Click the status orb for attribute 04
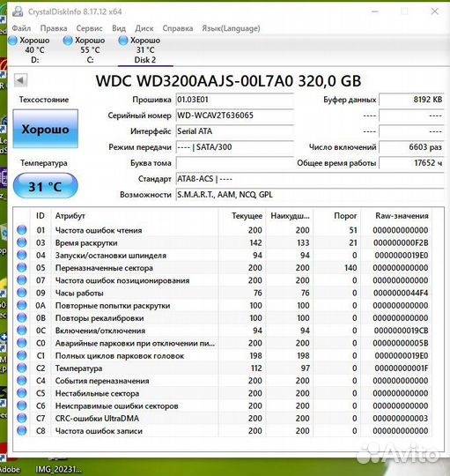Image resolution: width=450 pixels, height=476 pixels. (x=22, y=255)
